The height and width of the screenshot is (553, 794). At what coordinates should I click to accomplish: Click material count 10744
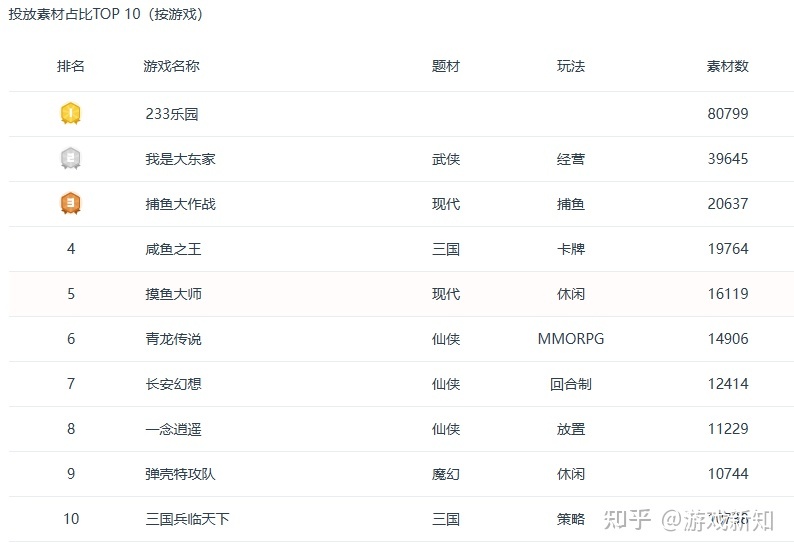point(728,474)
